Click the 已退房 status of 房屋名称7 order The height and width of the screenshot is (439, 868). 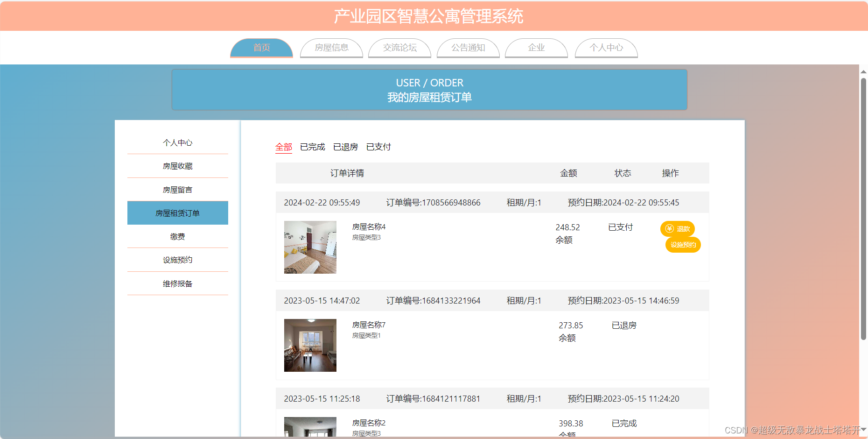tap(624, 326)
